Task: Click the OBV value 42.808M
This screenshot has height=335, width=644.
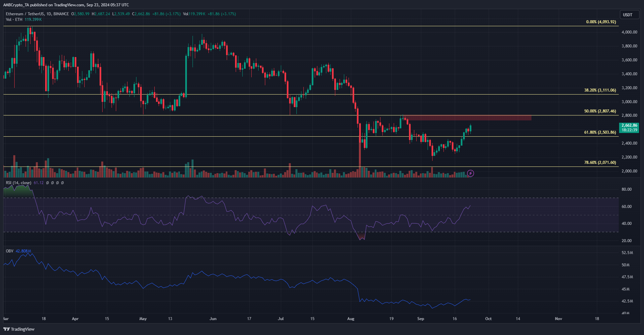Action: click(23, 251)
